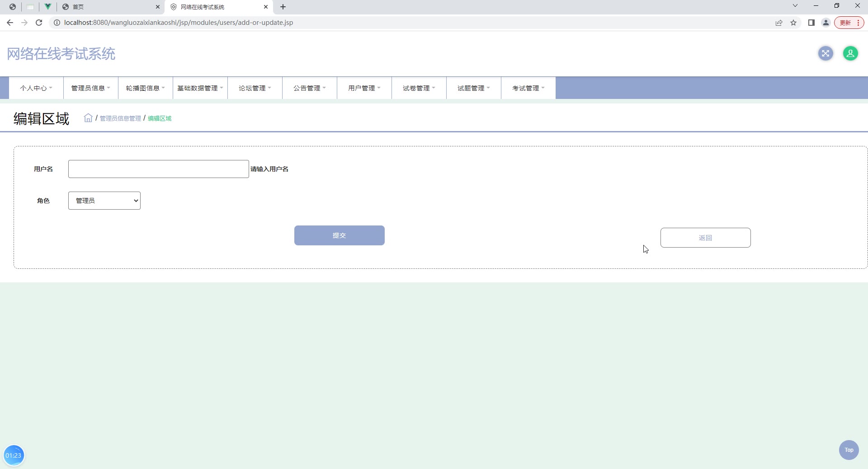The height and width of the screenshot is (469, 868).
Task: Click the share page icon
Action: (x=779, y=23)
